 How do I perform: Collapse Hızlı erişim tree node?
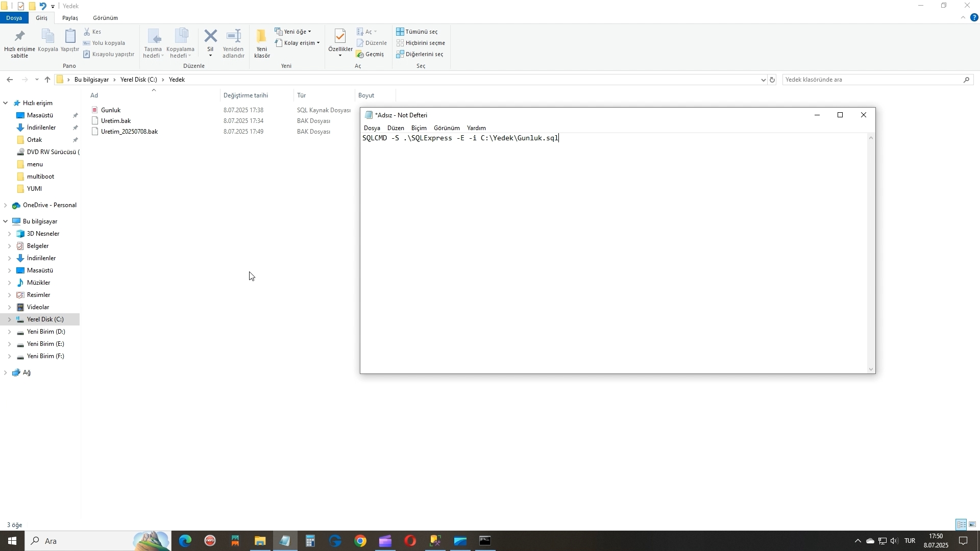[x=5, y=103]
